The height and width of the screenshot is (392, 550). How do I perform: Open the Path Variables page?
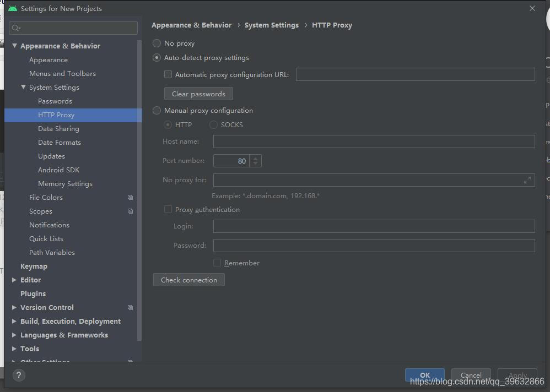(x=52, y=252)
